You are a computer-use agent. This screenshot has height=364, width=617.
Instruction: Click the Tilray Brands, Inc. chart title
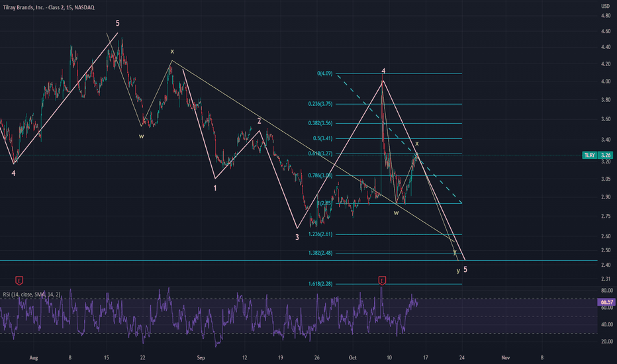[49, 7]
